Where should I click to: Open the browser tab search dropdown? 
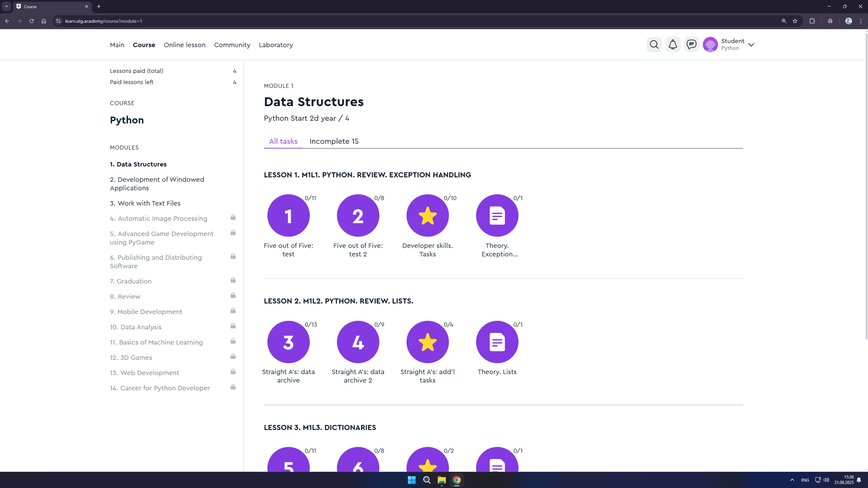tap(6, 6)
